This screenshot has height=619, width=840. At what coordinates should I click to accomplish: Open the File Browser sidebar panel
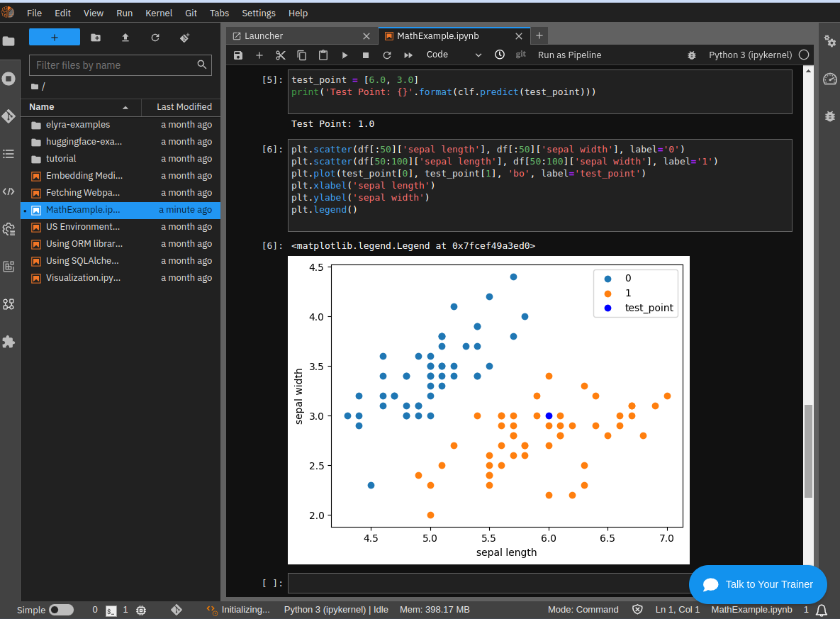(x=9, y=40)
